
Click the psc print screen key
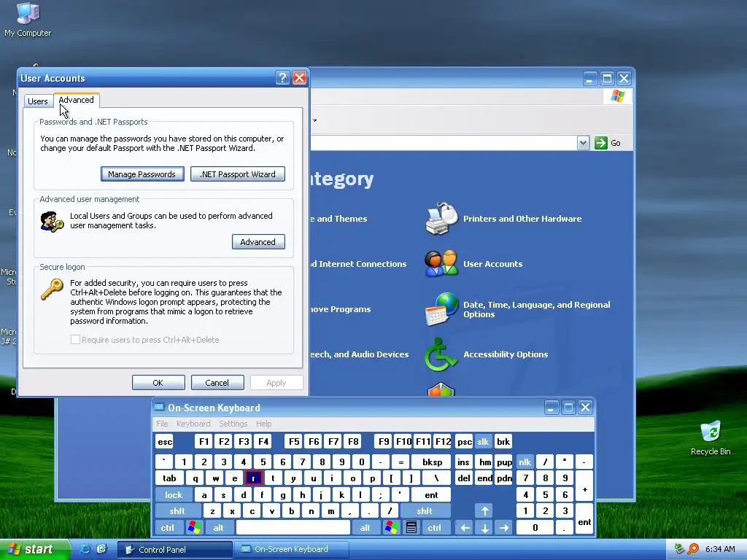[464, 441]
